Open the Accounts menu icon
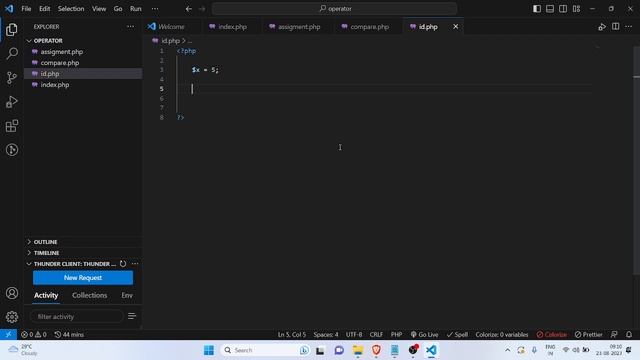The height and width of the screenshot is (360, 640). (x=12, y=293)
